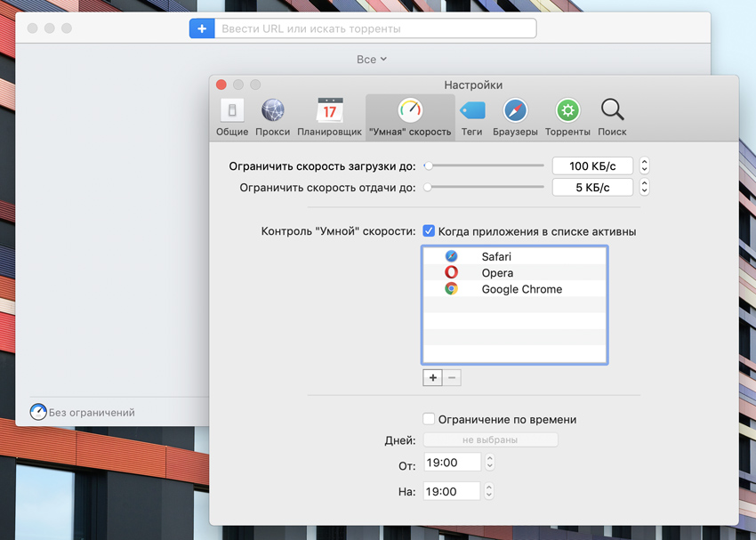
Task: Select the Google Chrome row
Action: 514,289
